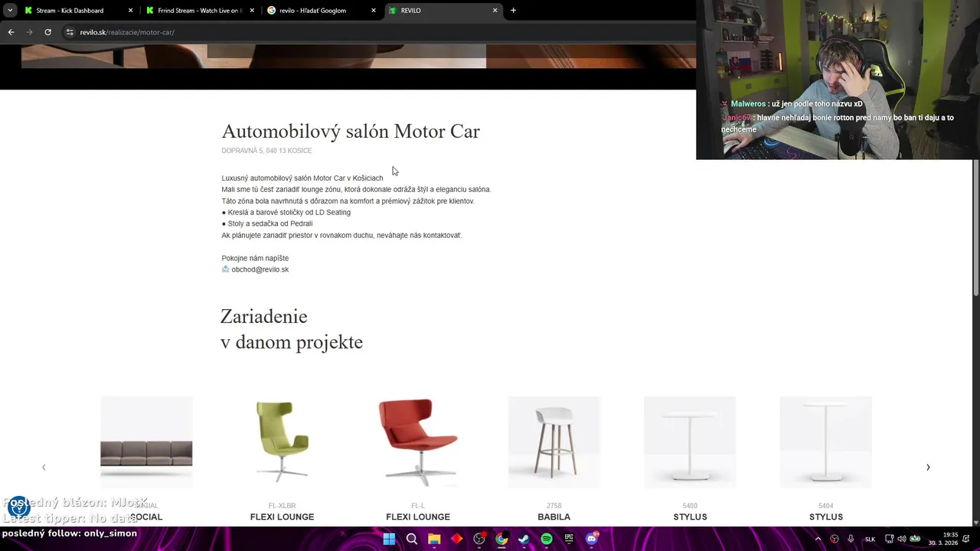Open red Flexi Lounge chair thumbnail
Image resolution: width=980 pixels, height=551 pixels.
(x=418, y=442)
